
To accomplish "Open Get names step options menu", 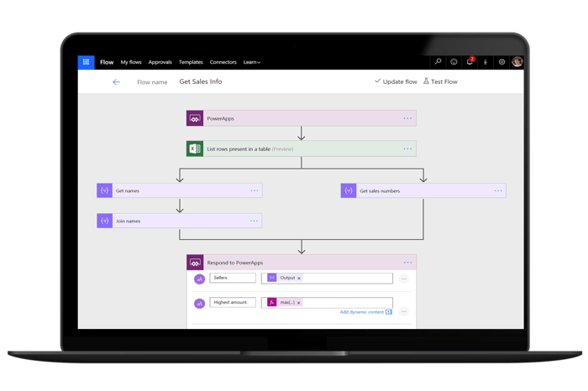I will (255, 190).
